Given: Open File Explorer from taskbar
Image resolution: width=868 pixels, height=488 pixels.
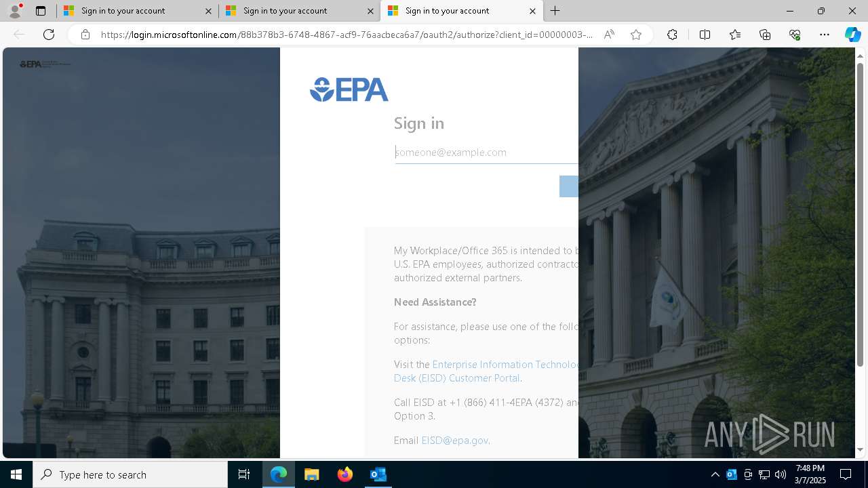Looking at the screenshot, I should pyautogui.click(x=312, y=474).
